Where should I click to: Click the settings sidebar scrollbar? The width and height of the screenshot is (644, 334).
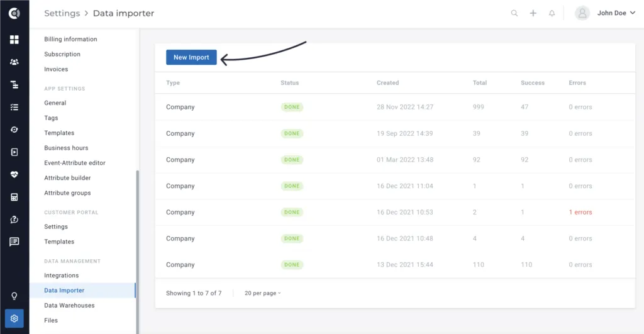pyautogui.click(x=137, y=252)
